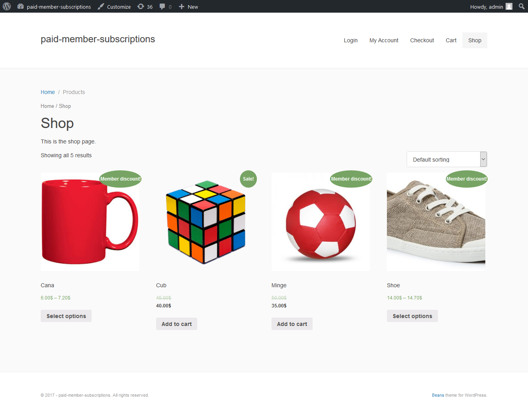Image resolution: width=528 pixels, height=420 pixels.
Task: Open the Rubik's cube product image
Action: (206, 222)
